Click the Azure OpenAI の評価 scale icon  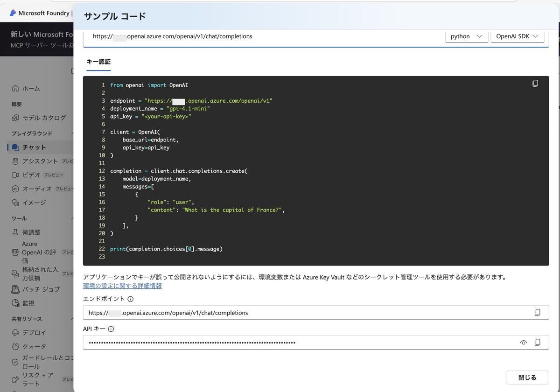tap(15, 252)
